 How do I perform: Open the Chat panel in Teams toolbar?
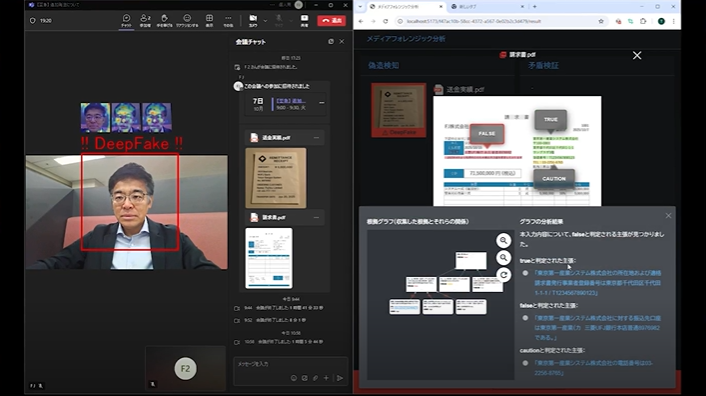point(127,20)
